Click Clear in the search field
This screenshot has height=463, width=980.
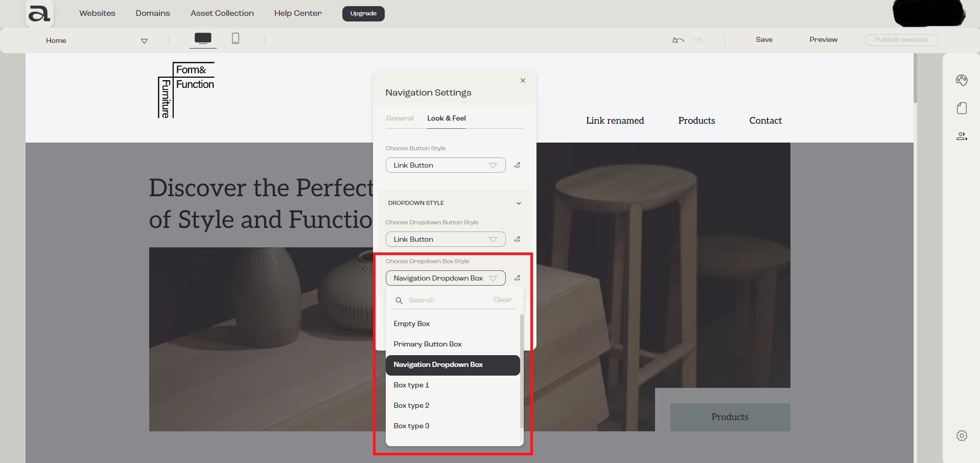pyautogui.click(x=503, y=300)
